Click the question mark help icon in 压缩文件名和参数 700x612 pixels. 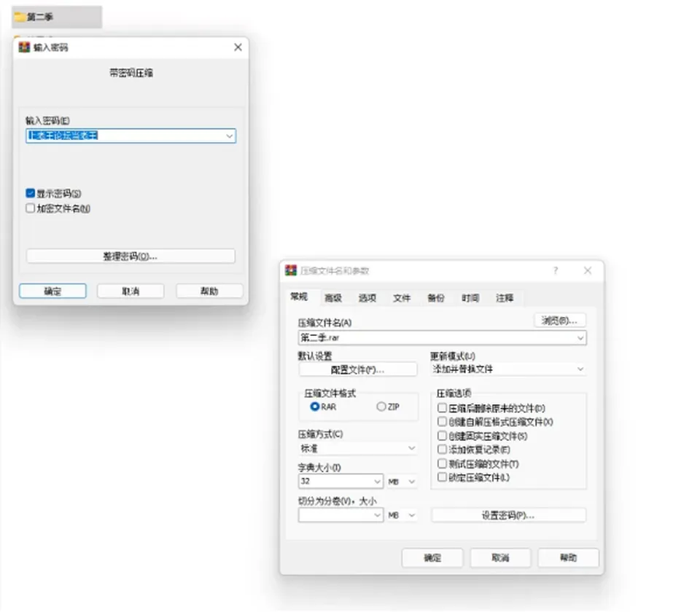click(x=556, y=270)
